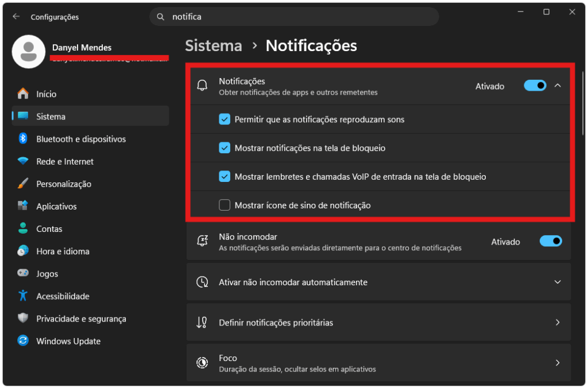Click the Não incomodar bell icon
Image resolution: width=588 pixels, height=388 pixels.
[203, 240]
